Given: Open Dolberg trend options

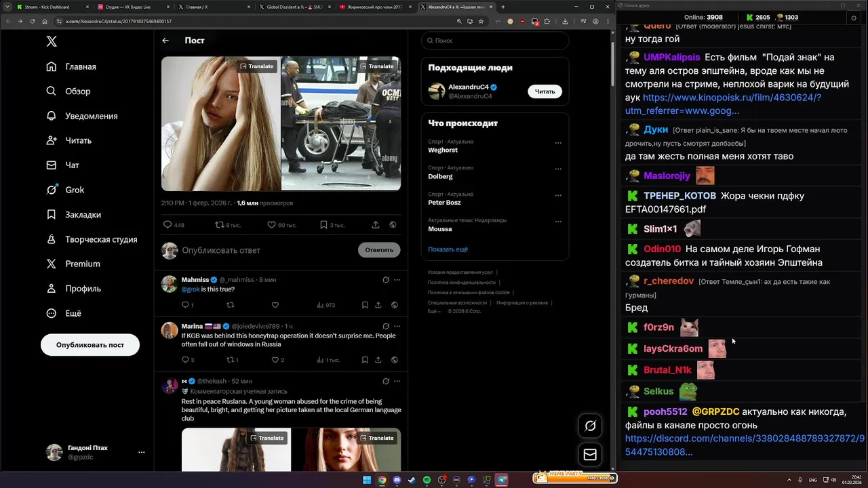Looking at the screenshot, I should pyautogui.click(x=558, y=169).
